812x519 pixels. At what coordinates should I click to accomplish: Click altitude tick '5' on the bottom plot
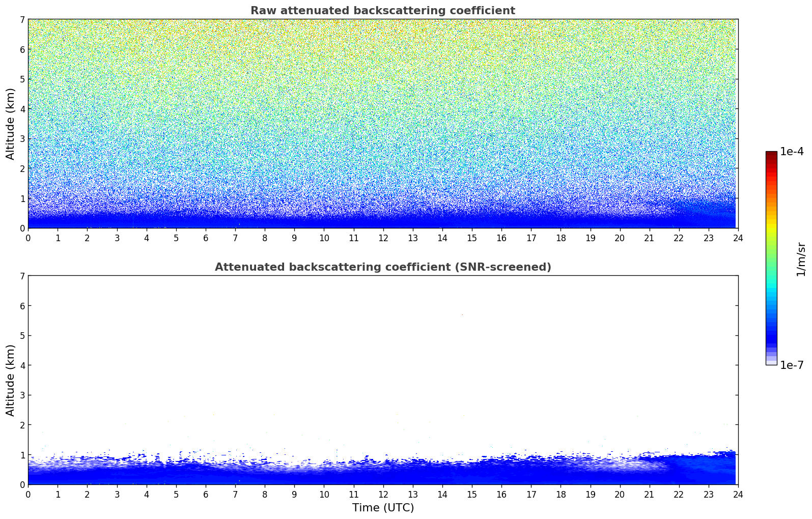[x=22, y=336]
